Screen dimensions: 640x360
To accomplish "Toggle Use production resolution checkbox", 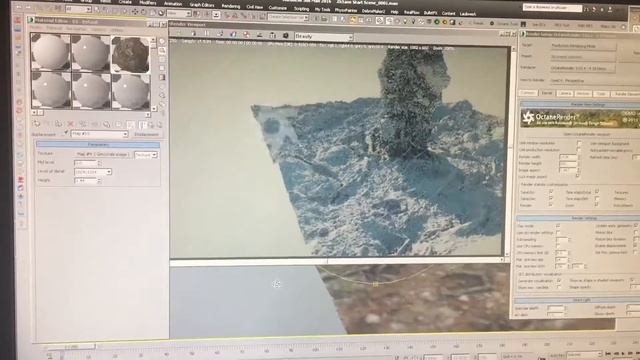I will click(579, 150).
